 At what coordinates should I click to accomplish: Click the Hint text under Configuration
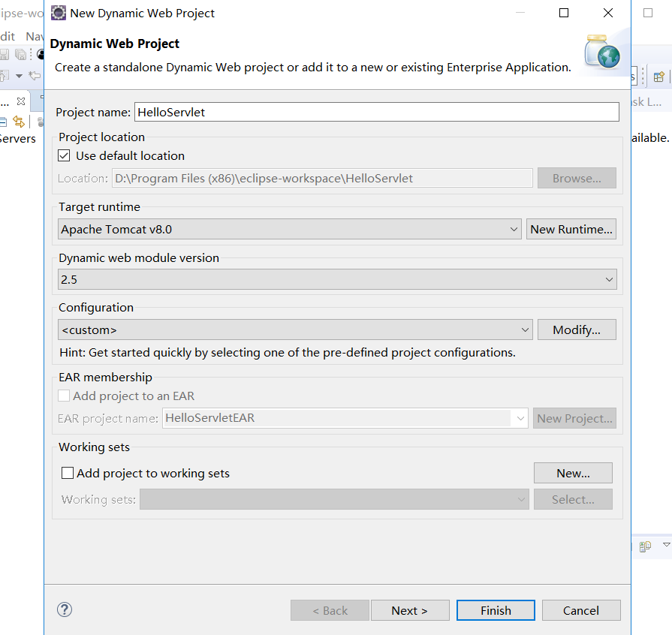[x=288, y=353]
